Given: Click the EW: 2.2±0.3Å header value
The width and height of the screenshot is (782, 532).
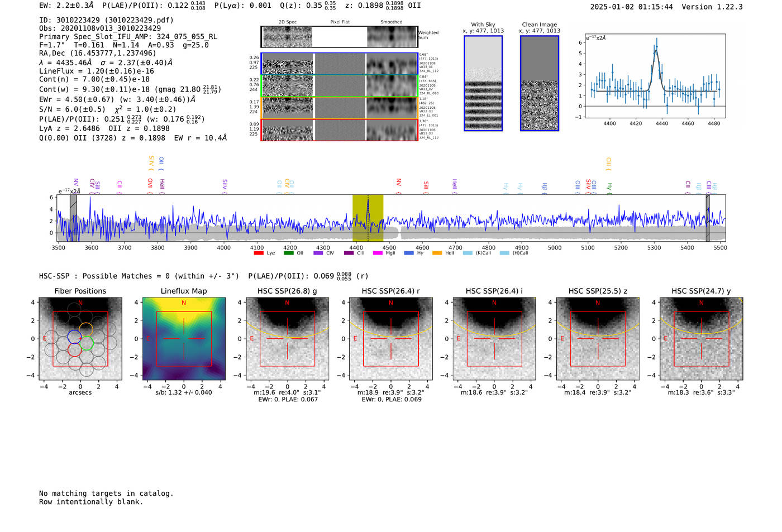Looking at the screenshot, I should 66,6.
